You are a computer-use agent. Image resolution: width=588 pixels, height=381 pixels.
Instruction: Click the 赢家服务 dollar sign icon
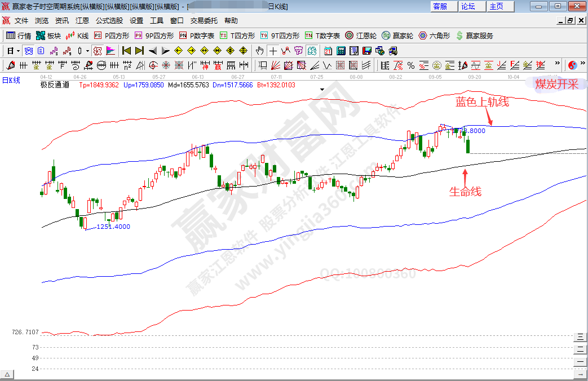click(x=474, y=36)
